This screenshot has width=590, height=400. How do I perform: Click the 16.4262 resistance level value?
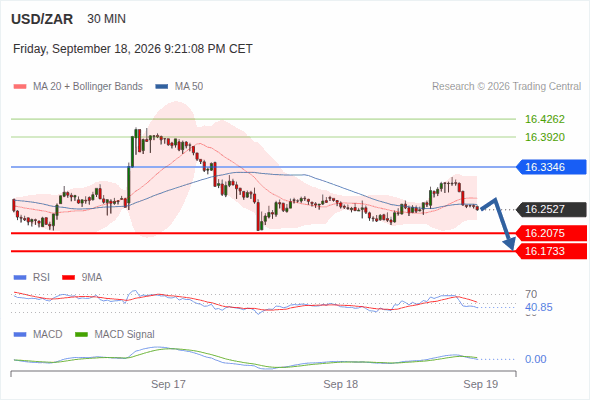point(545,119)
